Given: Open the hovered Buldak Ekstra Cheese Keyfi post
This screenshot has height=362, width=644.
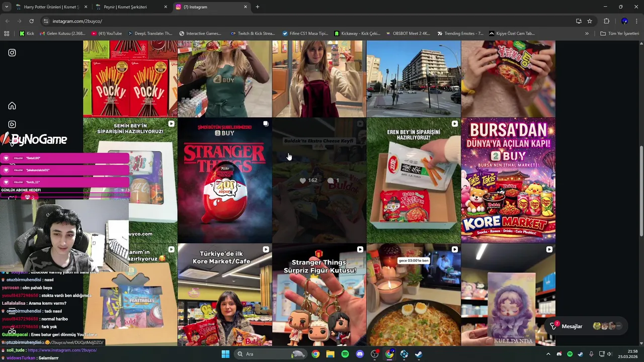Looking at the screenshot, I should [x=319, y=180].
